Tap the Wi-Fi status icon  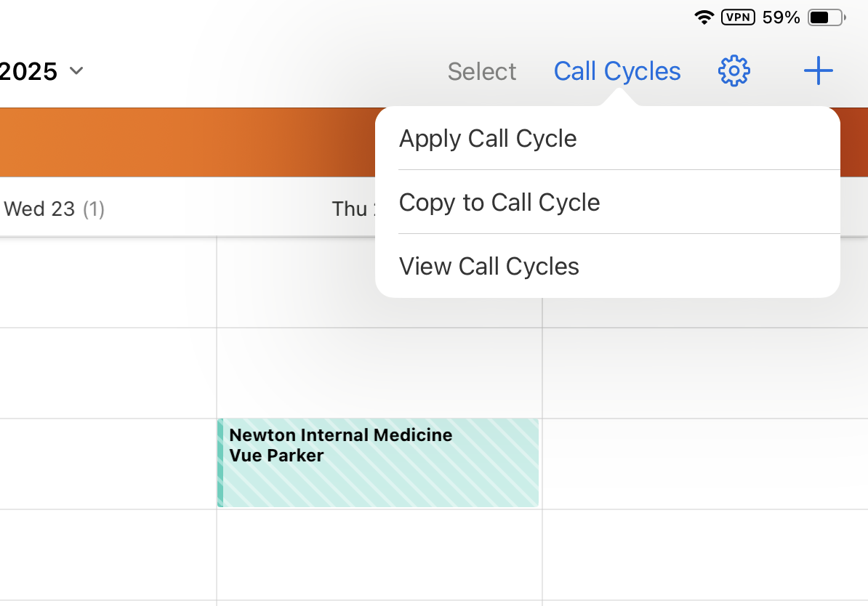pos(704,17)
